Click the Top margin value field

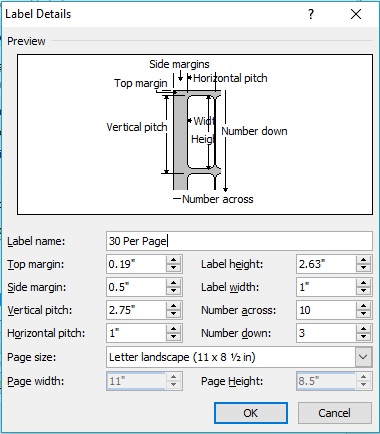click(136, 264)
